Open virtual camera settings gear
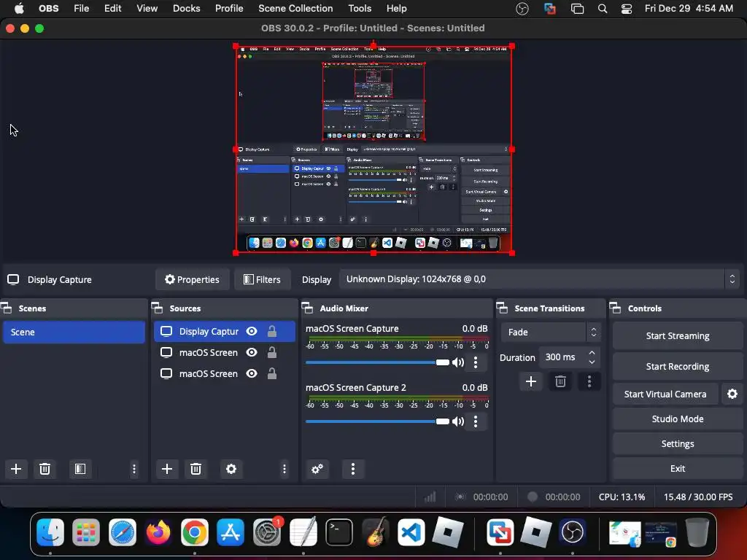This screenshot has height=560, width=747. 732,394
